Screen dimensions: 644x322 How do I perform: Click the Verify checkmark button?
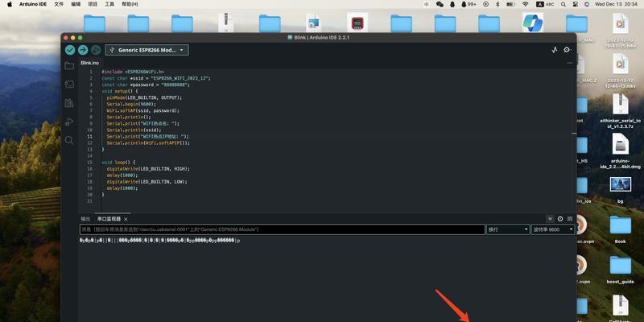point(70,50)
